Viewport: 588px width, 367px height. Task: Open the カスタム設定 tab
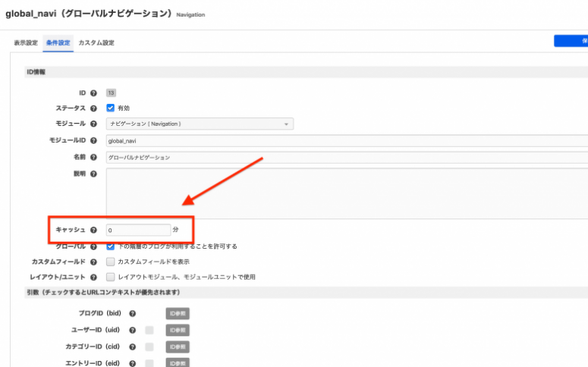[96, 43]
